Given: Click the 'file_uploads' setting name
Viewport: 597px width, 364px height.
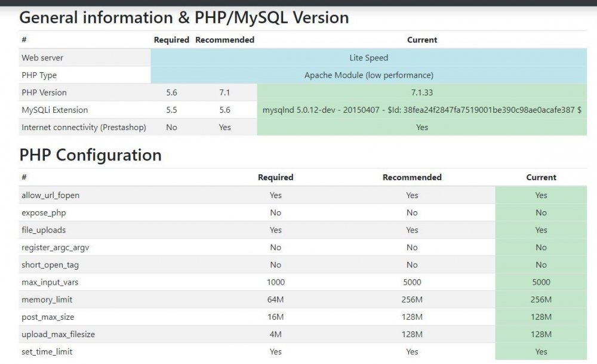Looking at the screenshot, I should [x=44, y=230].
